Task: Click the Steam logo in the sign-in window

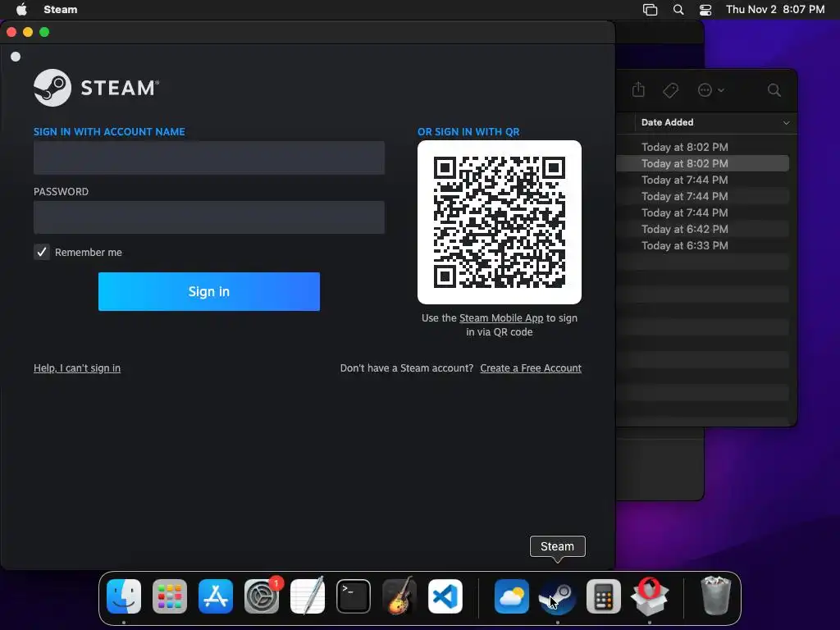Action: point(97,88)
